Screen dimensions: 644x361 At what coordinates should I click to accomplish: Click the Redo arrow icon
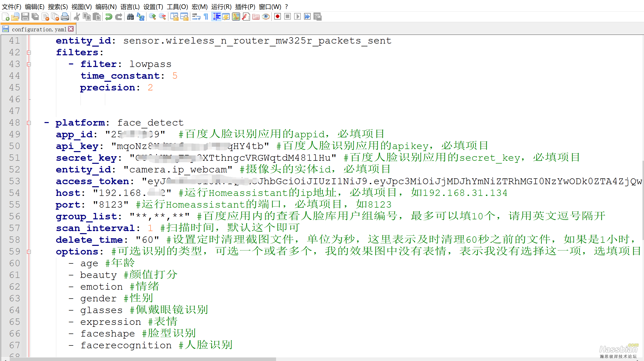coord(119,17)
